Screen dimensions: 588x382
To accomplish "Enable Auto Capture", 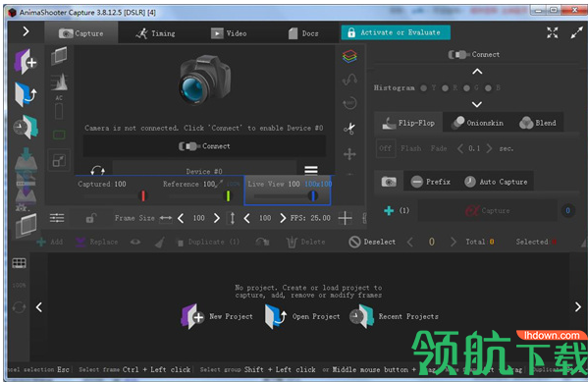I will pyautogui.click(x=496, y=182).
